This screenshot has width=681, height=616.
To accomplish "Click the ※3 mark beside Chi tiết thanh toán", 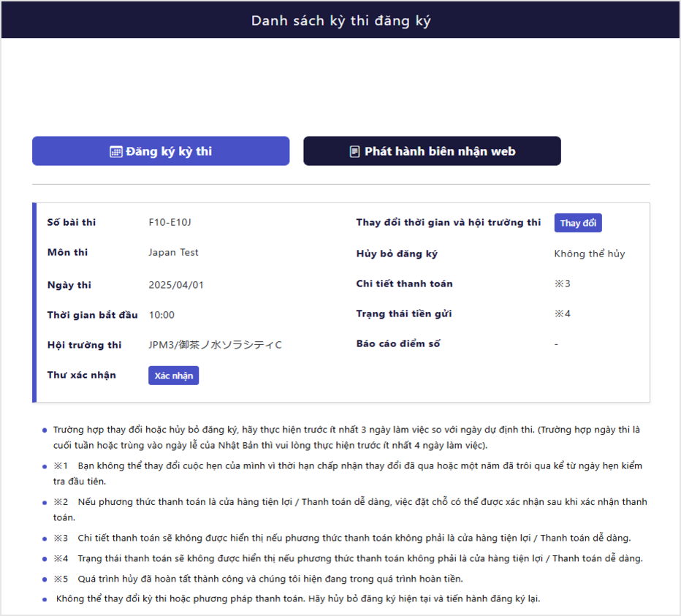I will coord(562,284).
